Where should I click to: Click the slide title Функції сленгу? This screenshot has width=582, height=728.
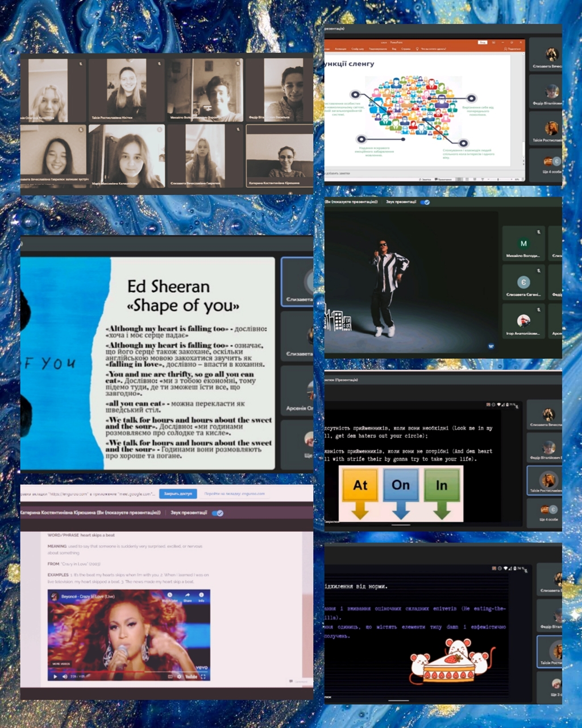pyautogui.click(x=349, y=64)
